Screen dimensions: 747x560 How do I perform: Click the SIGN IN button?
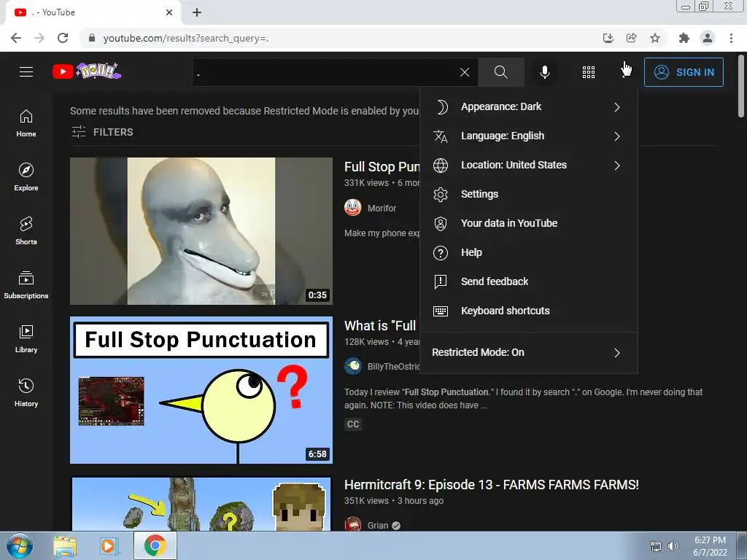[684, 72]
